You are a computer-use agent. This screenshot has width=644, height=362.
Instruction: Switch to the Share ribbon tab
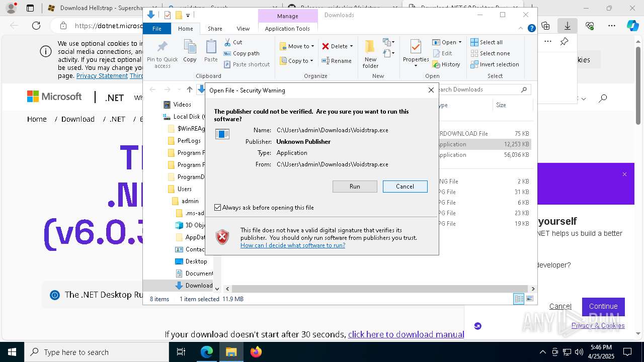(215, 29)
